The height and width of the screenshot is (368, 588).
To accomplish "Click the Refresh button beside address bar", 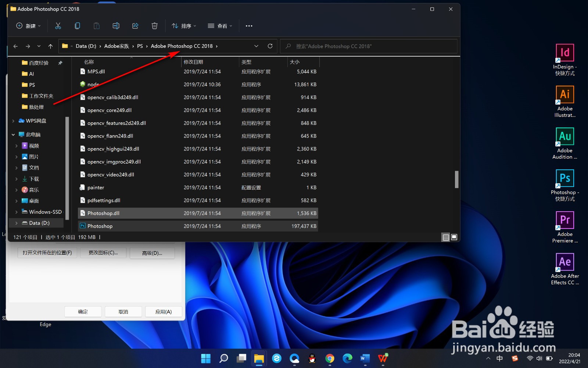I will click(270, 46).
